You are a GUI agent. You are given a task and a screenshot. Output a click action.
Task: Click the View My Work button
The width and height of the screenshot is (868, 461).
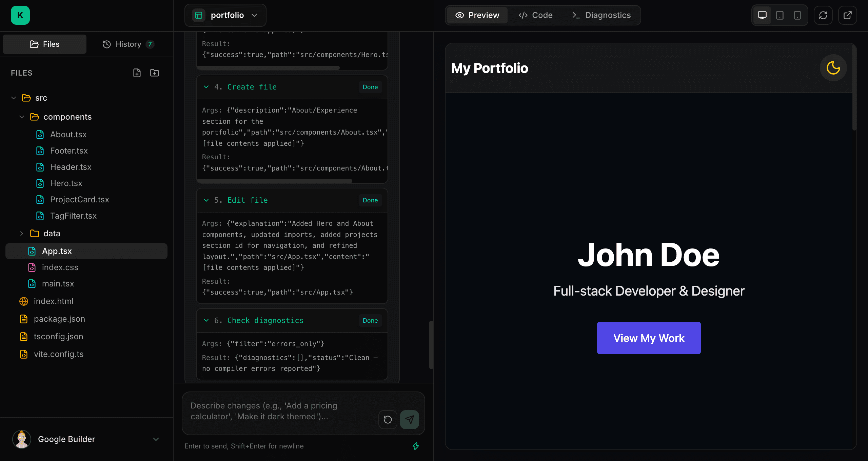[x=649, y=338]
